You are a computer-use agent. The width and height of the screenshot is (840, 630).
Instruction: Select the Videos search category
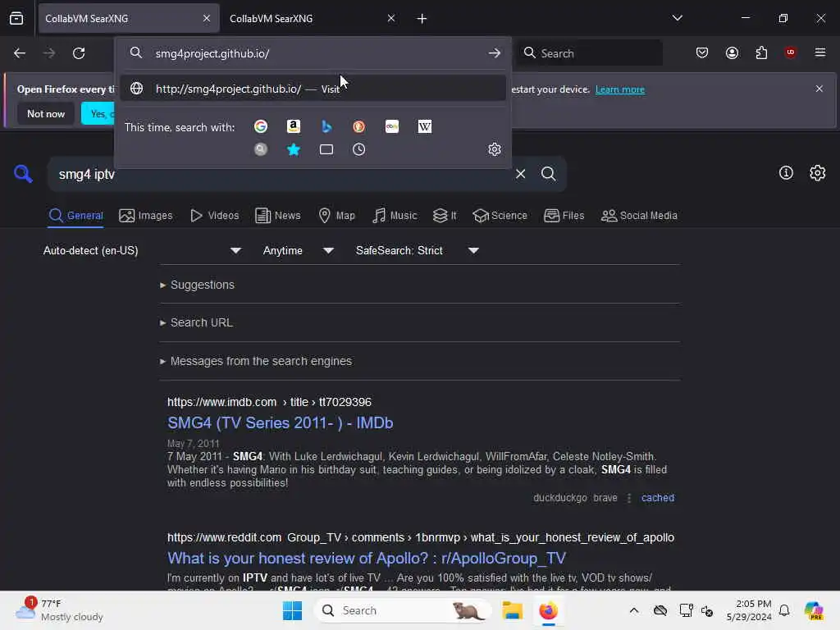pyautogui.click(x=214, y=216)
